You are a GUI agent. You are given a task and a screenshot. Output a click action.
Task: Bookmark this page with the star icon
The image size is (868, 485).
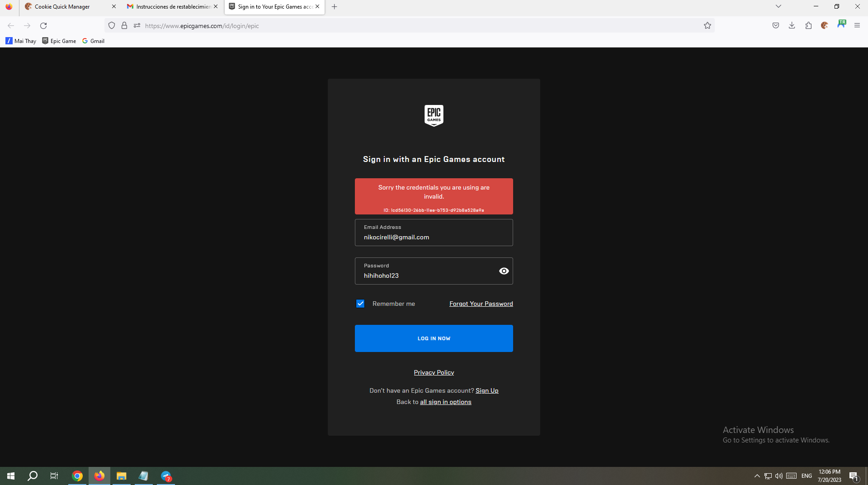pos(708,26)
